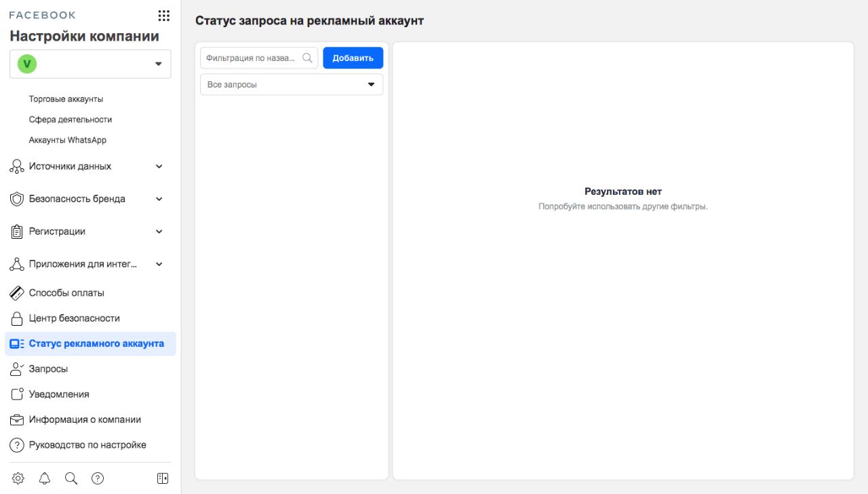Click the Уведомления icon in sidebar
This screenshot has width=868, height=494.
pos(17,394)
